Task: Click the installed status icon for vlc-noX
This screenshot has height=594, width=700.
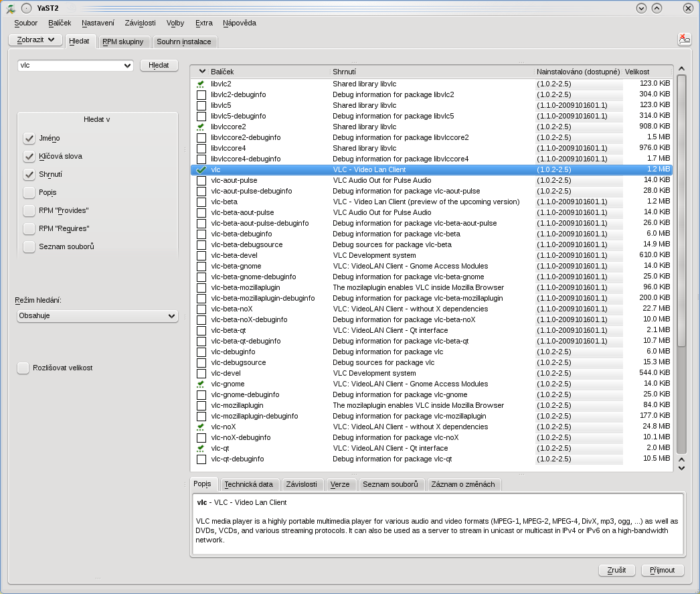Action: click(201, 427)
